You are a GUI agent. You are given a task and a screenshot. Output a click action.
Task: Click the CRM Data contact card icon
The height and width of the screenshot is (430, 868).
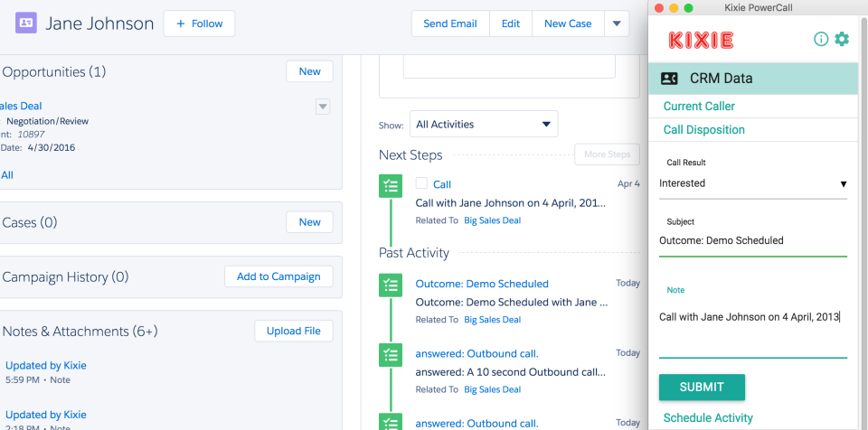point(669,79)
